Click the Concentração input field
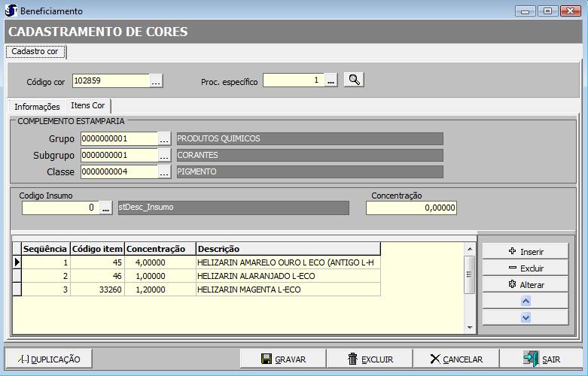 click(x=411, y=208)
